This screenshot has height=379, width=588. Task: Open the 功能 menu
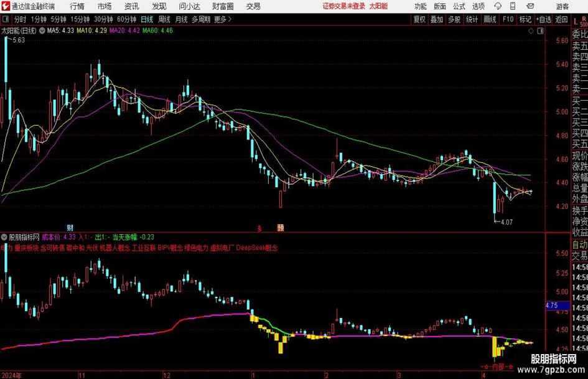pyautogui.click(x=421, y=6)
